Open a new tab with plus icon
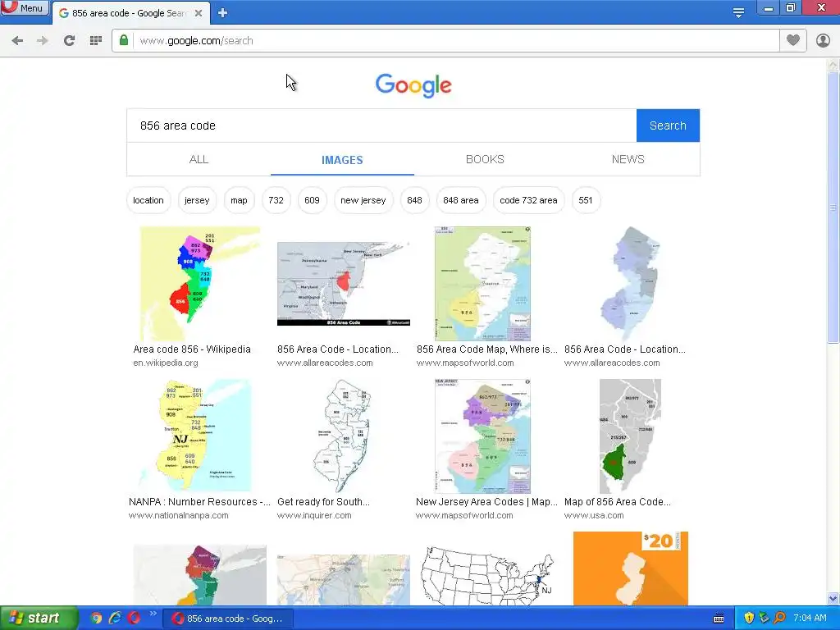The image size is (840, 630). point(223,13)
